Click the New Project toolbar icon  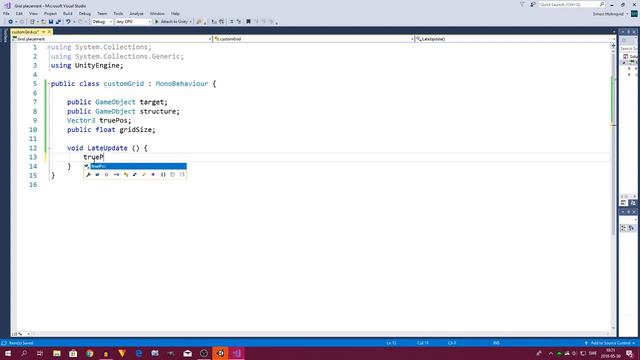click(x=32, y=22)
